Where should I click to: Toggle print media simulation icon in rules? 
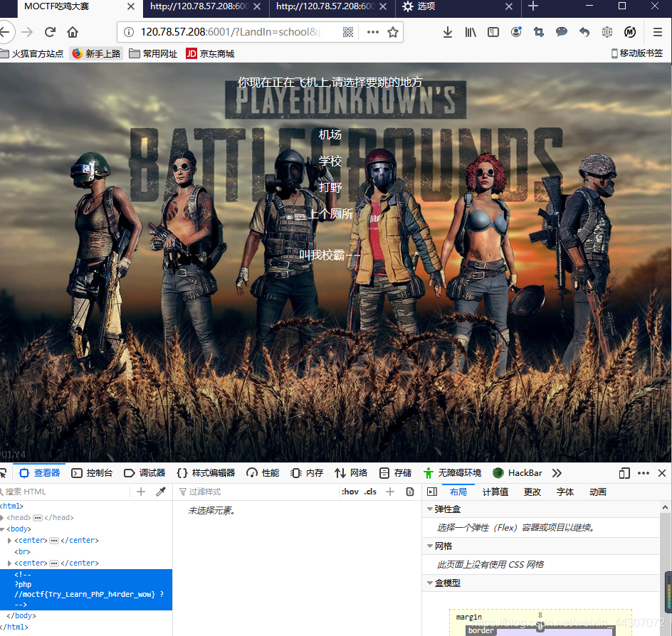[410, 492]
